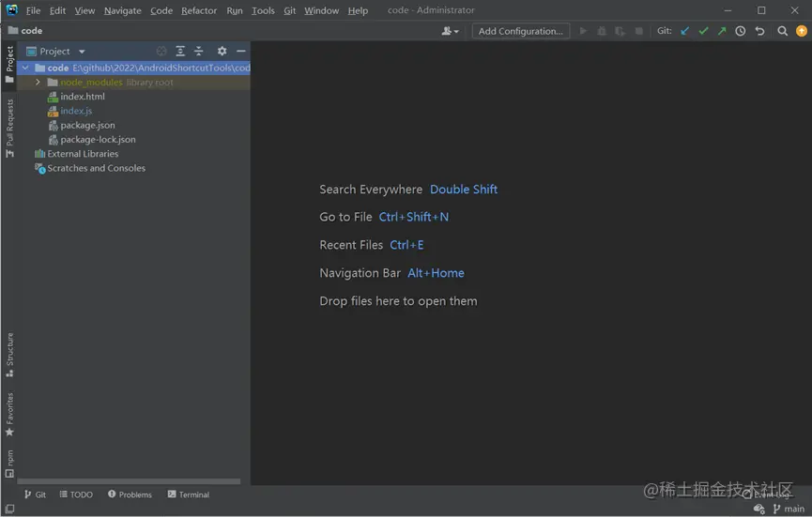Select index.js in project tree
812x517 pixels.
coord(69,111)
